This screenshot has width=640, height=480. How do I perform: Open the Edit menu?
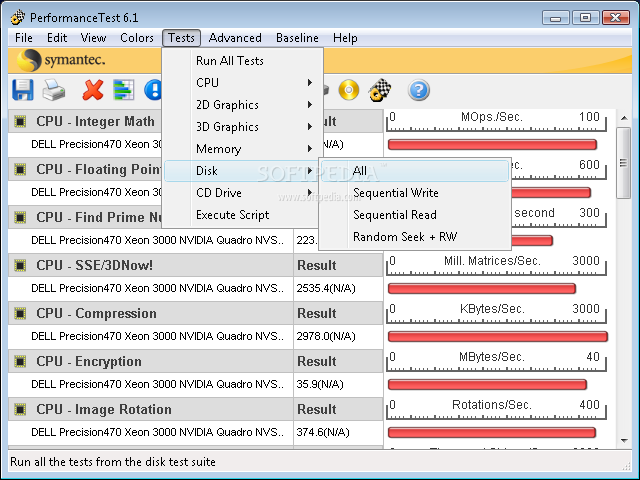pyautogui.click(x=57, y=38)
